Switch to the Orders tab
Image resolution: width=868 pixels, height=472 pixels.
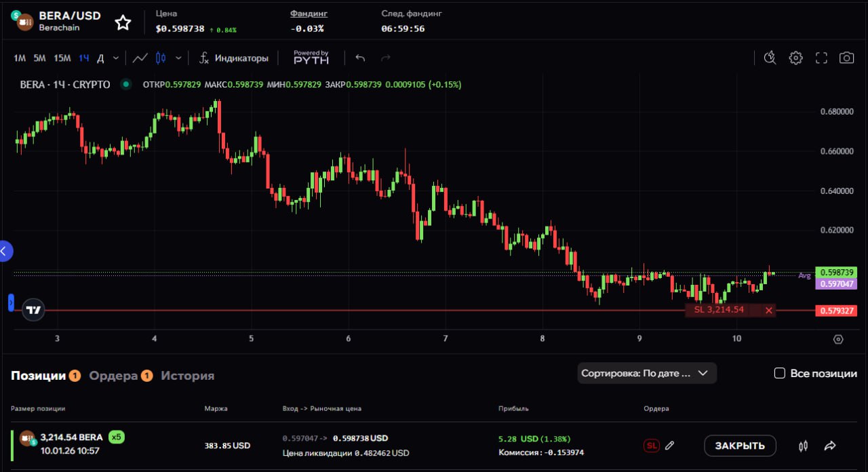pos(113,376)
